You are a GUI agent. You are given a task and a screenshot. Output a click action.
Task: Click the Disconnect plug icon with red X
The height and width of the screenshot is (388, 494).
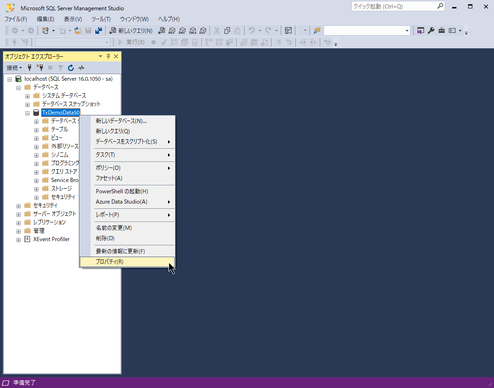(x=40, y=68)
